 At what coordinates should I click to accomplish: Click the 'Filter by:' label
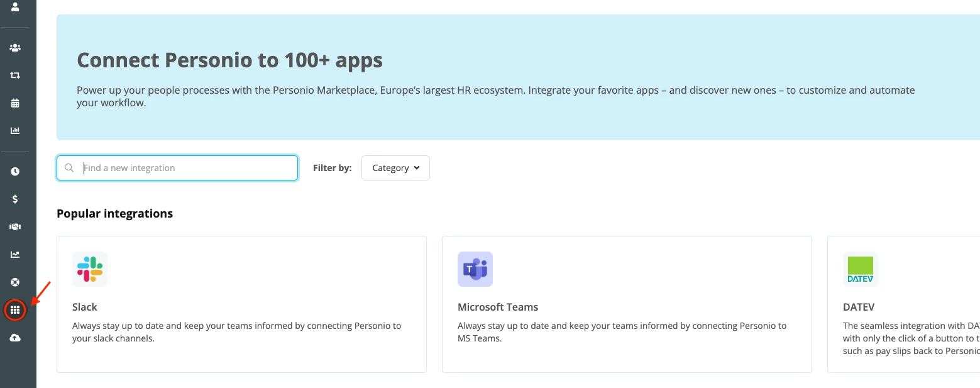[333, 168]
